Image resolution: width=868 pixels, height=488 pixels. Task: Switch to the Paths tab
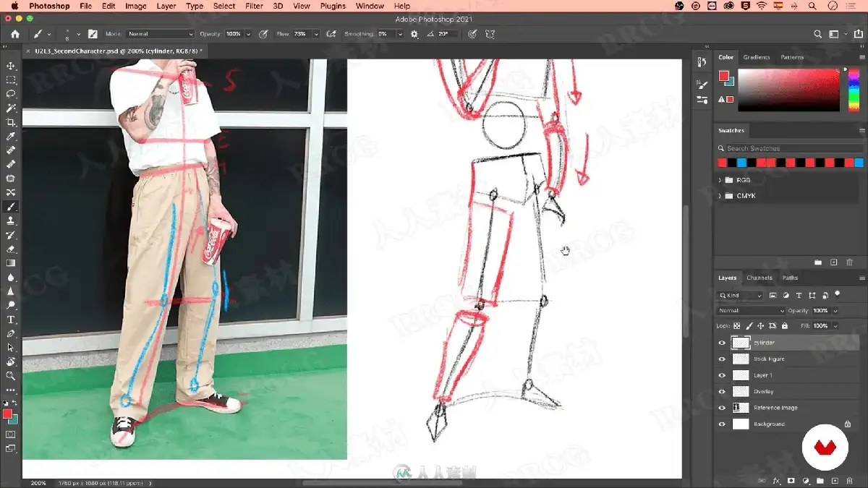[x=790, y=278]
